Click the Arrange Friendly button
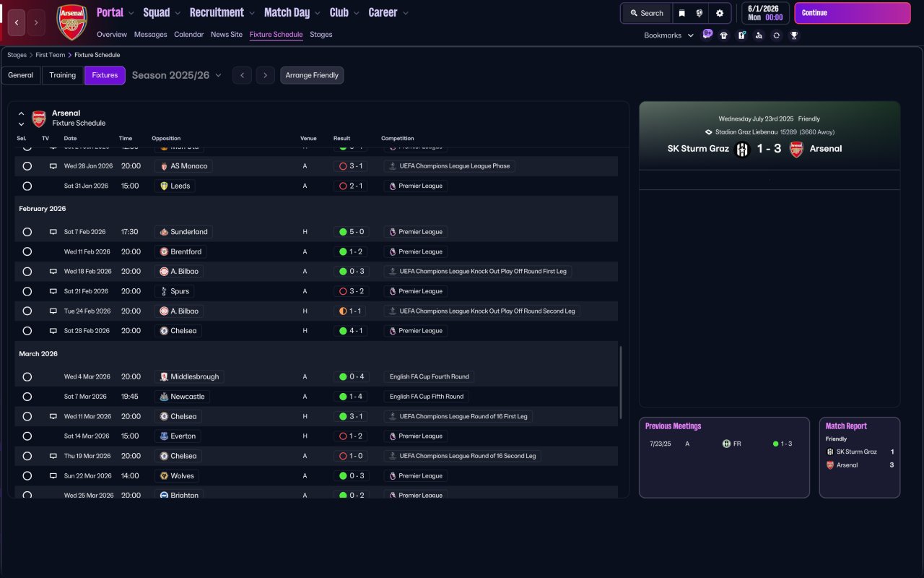The image size is (924, 578). (x=312, y=75)
